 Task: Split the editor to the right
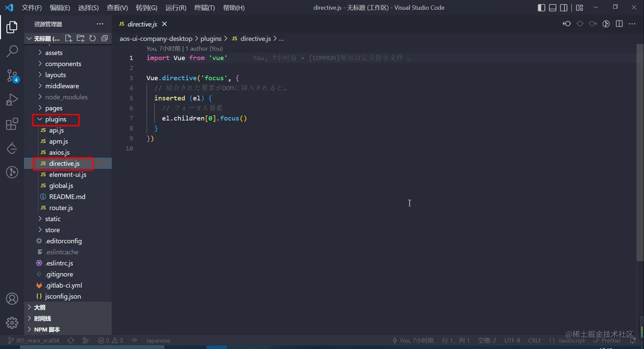619,24
